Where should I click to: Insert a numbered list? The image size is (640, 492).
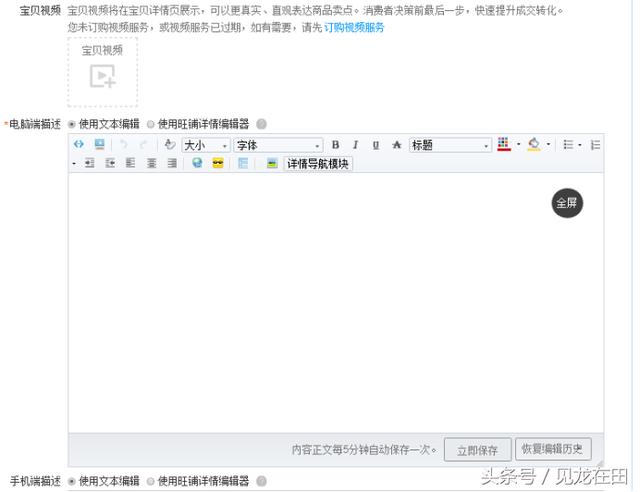tap(596, 145)
